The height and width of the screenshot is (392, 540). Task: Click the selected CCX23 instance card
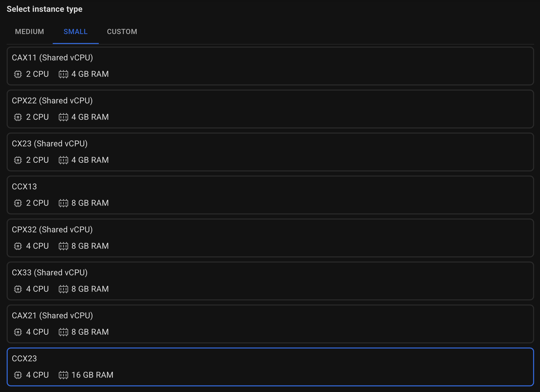point(270,367)
